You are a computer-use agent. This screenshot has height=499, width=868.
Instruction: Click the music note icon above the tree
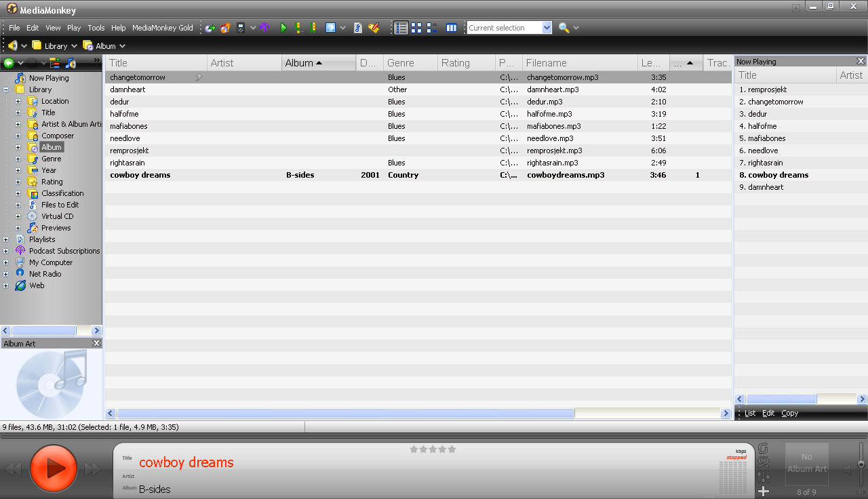tap(71, 63)
